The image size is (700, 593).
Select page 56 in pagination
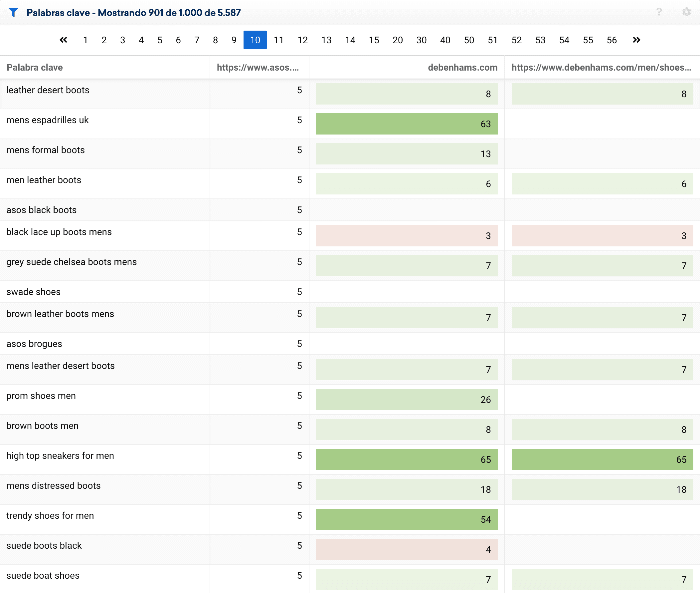(x=611, y=40)
